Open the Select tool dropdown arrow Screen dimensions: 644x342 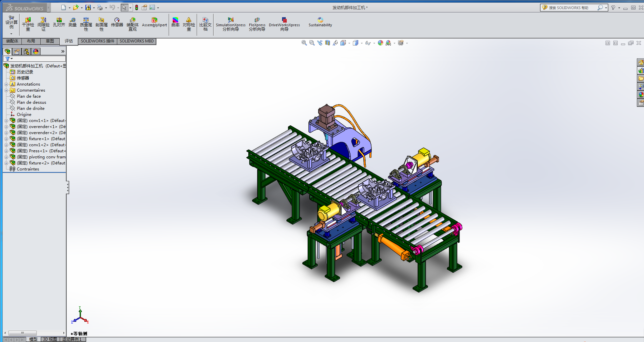tap(130, 8)
